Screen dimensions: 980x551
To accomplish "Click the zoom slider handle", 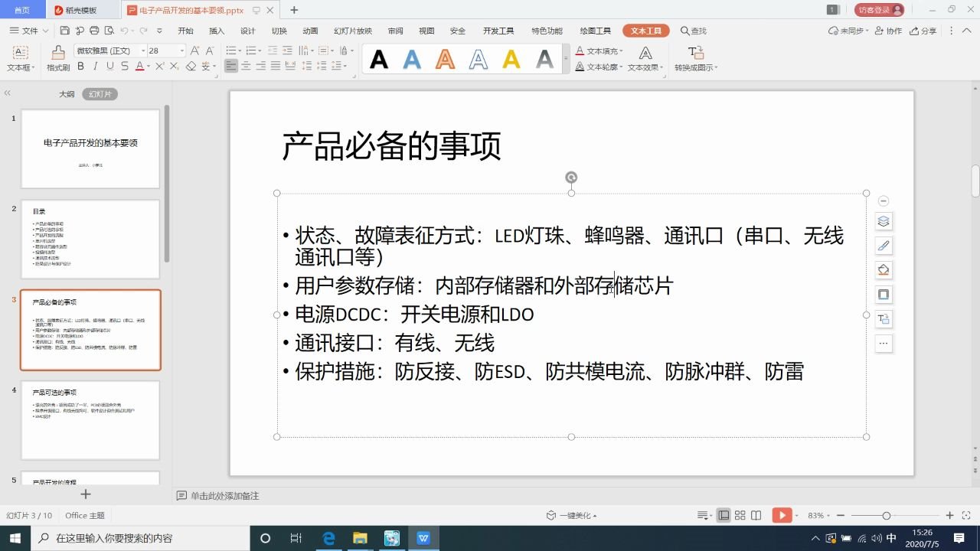I will (x=887, y=516).
